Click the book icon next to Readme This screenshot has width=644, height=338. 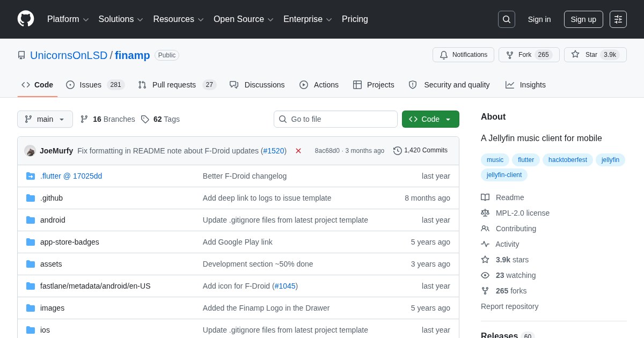[x=485, y=197]
